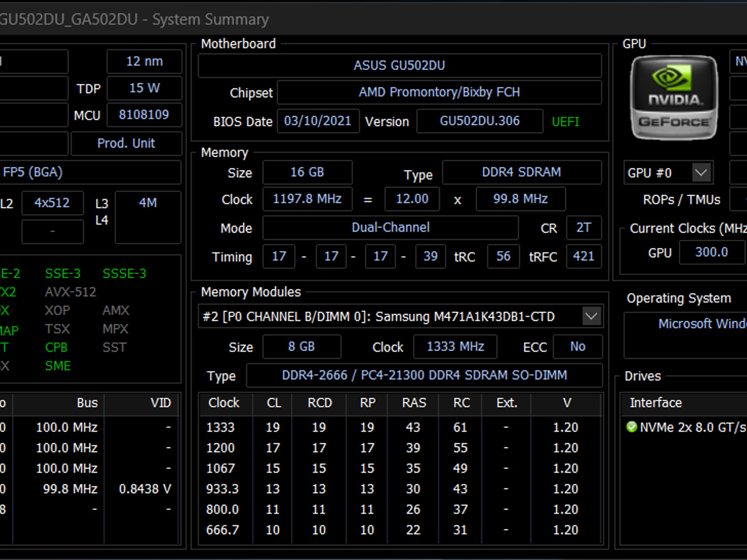Click DDR4-2666 / PC4-21300 module type field
Image resolution: width=747 pixels, height=560 pixels.
pos(425,375)
